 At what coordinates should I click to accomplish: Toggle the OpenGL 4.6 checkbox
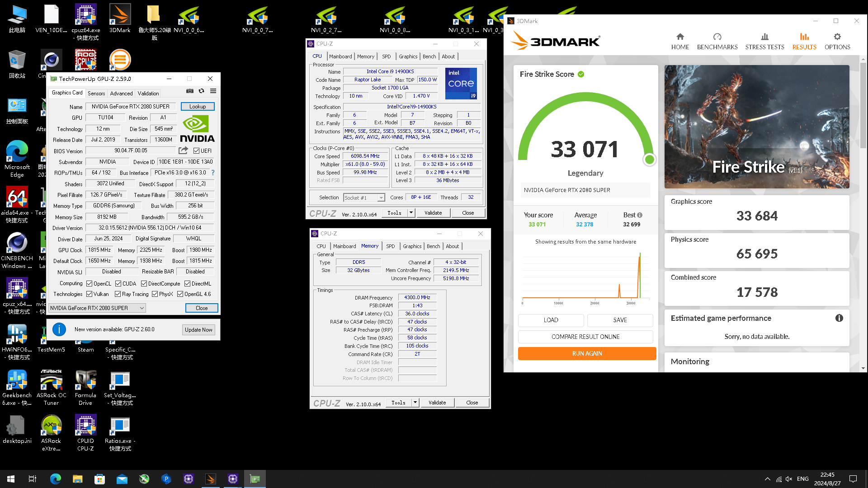180,294
